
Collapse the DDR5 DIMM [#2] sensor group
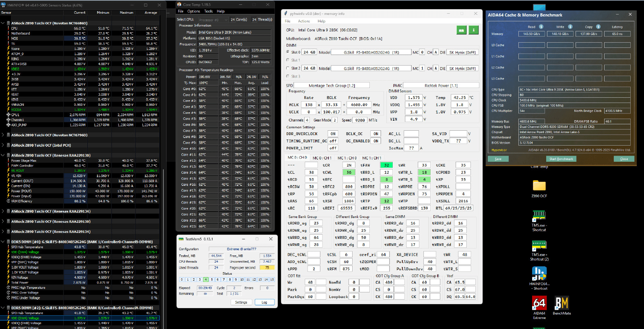[x=3, y=308]
